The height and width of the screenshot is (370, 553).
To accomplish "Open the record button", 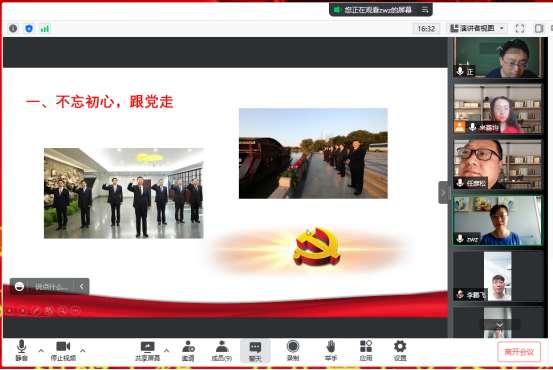I will [293, 351].
